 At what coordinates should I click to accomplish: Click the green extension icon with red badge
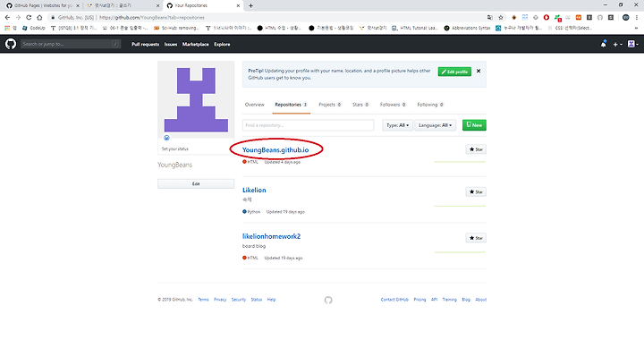pyautogui.click(x=557, y=18)
